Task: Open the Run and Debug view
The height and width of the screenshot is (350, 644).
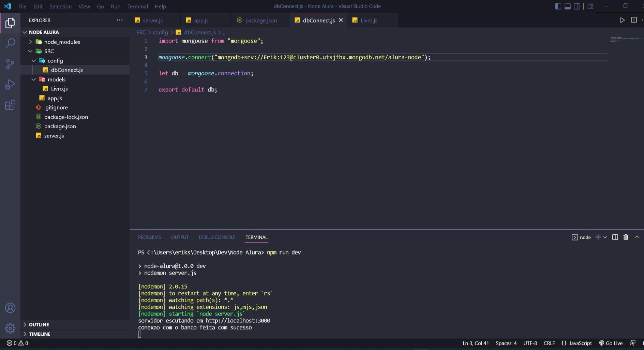Action: [10, 84]
